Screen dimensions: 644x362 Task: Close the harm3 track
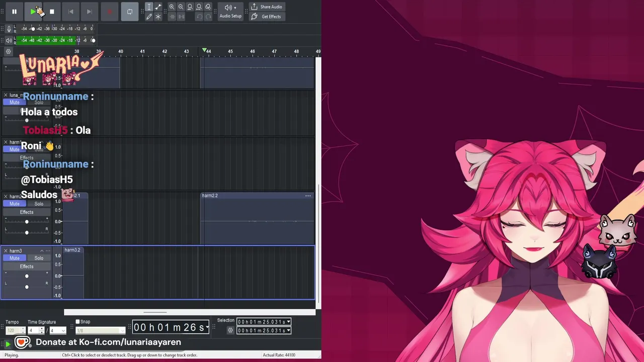pyautogui.click(x=6, y=250)
